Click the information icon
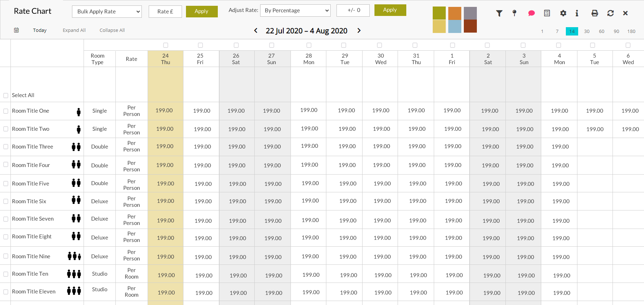 coord(577,13)
